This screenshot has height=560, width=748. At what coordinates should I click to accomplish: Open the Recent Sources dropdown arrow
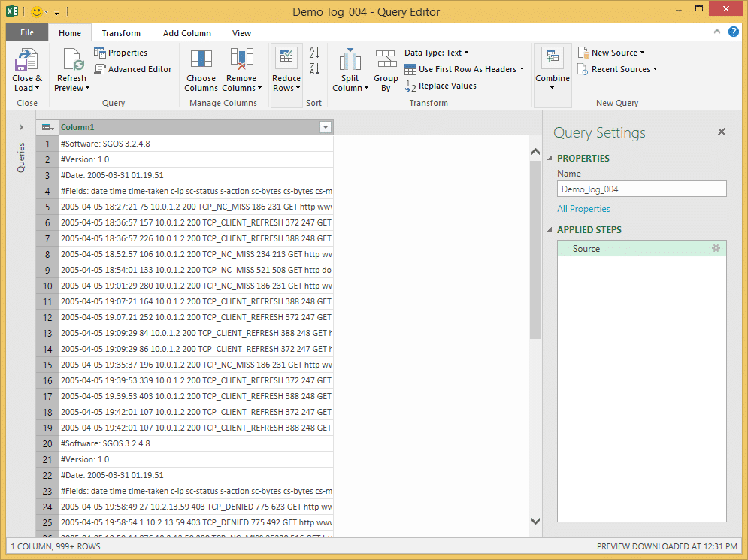(x=656, y=69)
